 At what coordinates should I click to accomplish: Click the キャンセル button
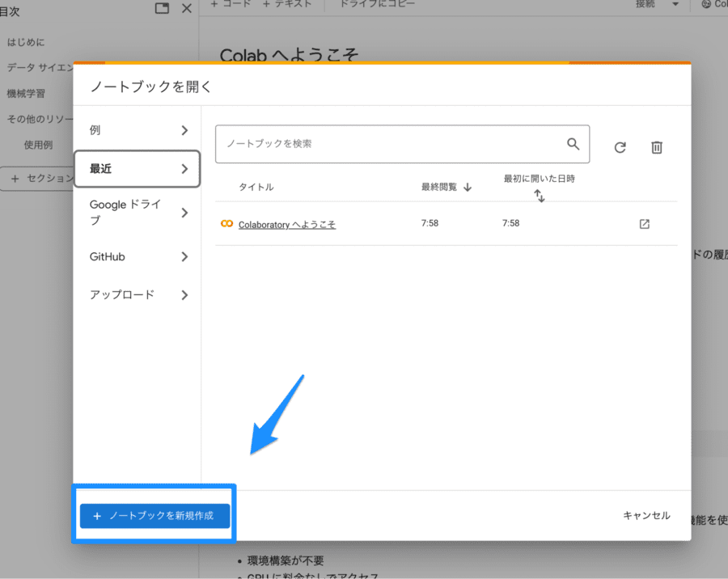coord(646,515)
